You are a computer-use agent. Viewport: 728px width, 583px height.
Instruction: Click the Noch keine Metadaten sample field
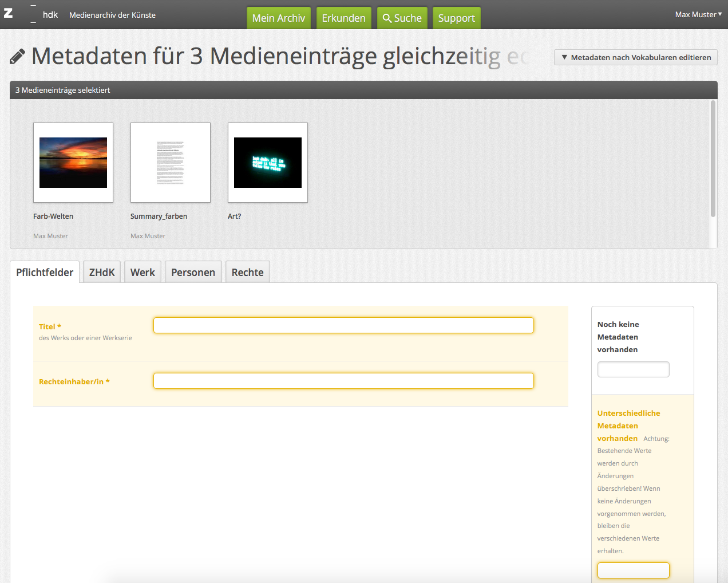(x=633, y=369)
